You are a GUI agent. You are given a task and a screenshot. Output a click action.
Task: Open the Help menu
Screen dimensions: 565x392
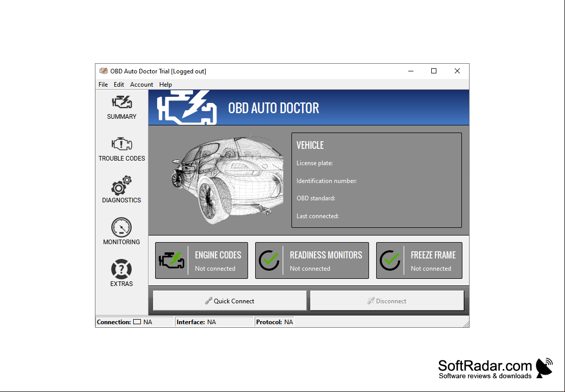165,84
